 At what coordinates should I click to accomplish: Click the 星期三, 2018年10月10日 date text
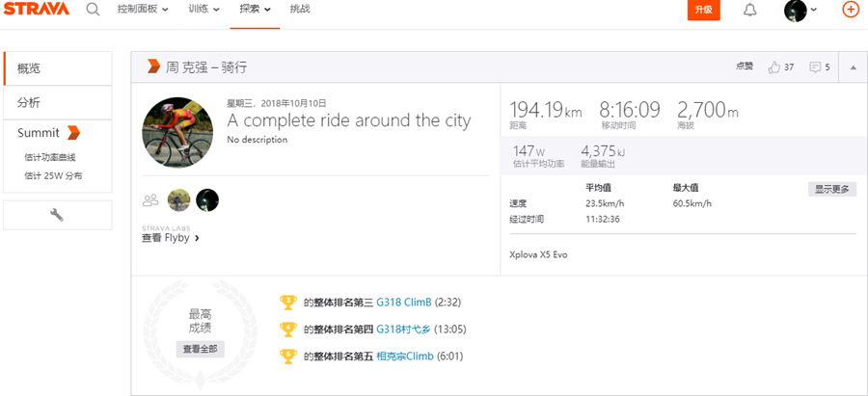tap(276, 103)
